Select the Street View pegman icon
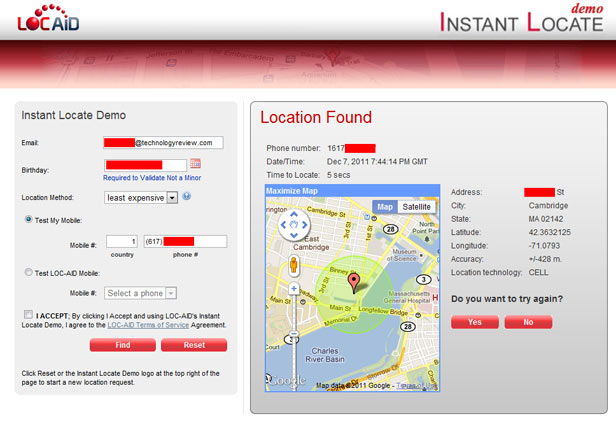Screen dimensions: 616x421 (293, 265)
